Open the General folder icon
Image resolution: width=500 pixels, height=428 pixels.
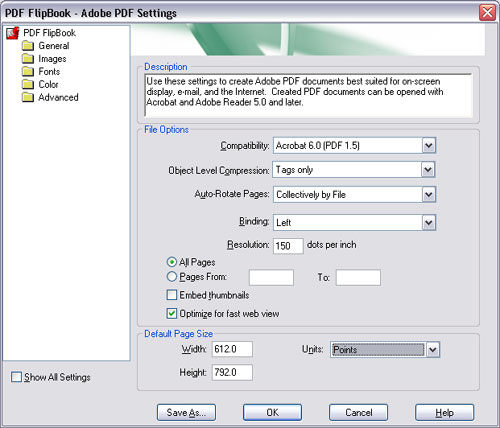(x=28, y=46)
